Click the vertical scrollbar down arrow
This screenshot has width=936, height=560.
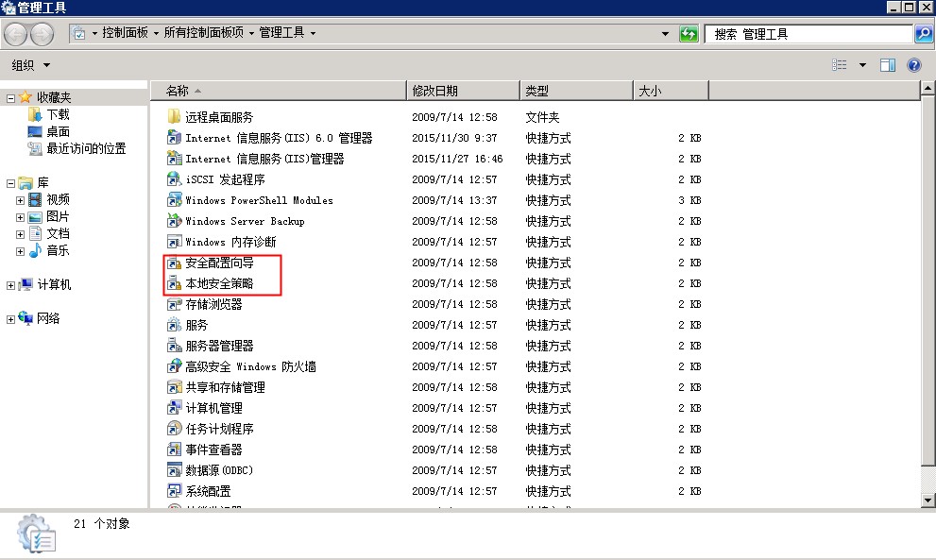tap(928, 500)
